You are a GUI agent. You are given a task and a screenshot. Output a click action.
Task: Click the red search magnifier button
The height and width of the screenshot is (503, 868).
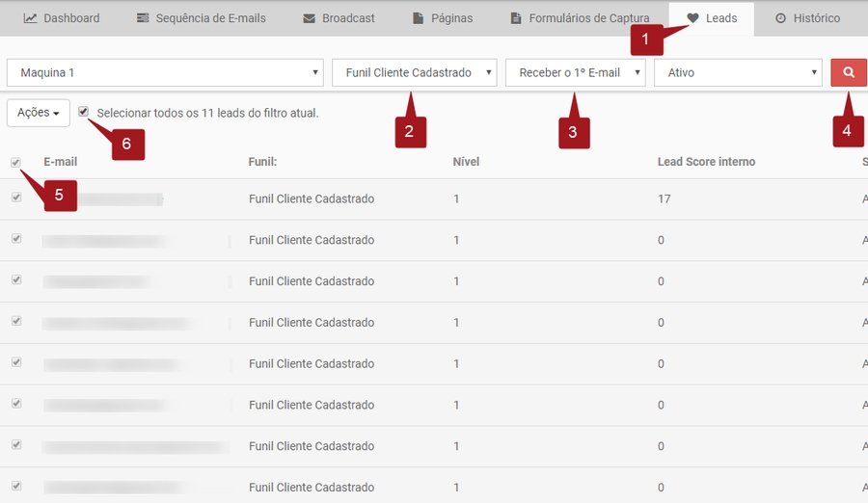849,72
